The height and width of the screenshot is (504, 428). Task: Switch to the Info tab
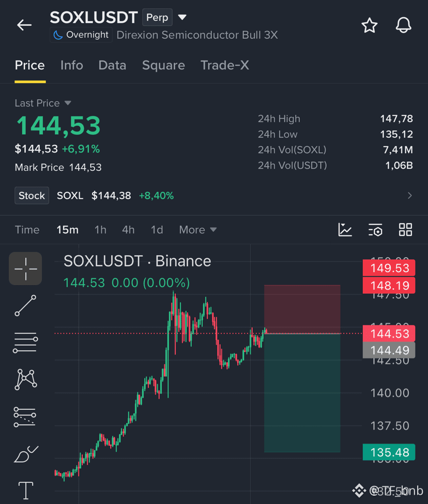pyautogui.click(x=72, y=65)
